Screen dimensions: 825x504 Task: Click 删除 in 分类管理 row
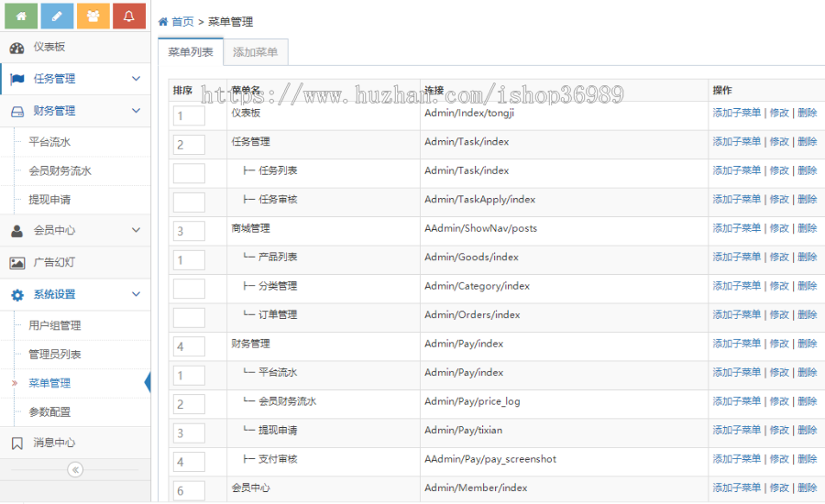(807, 286)
